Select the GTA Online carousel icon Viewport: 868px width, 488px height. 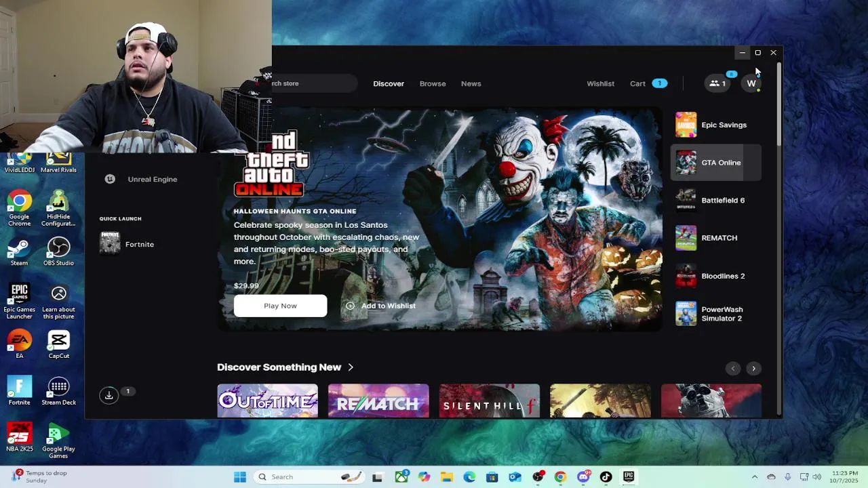(686, 163)
